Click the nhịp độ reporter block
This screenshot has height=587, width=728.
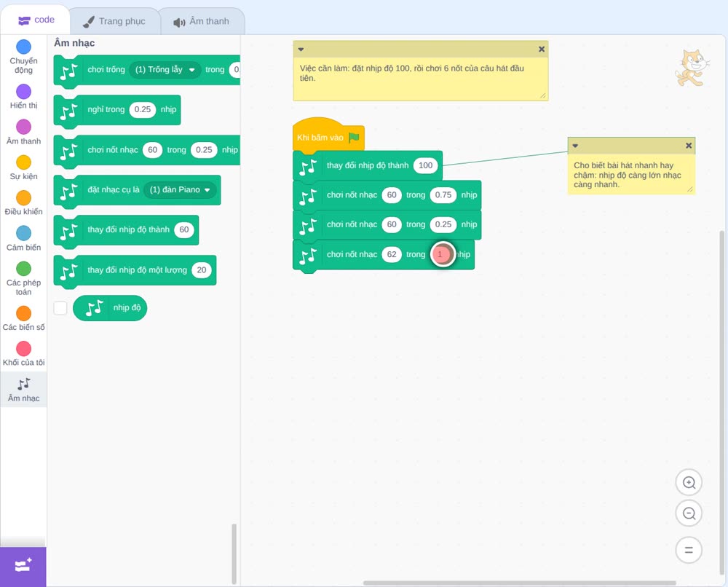(x=110, y=308)
